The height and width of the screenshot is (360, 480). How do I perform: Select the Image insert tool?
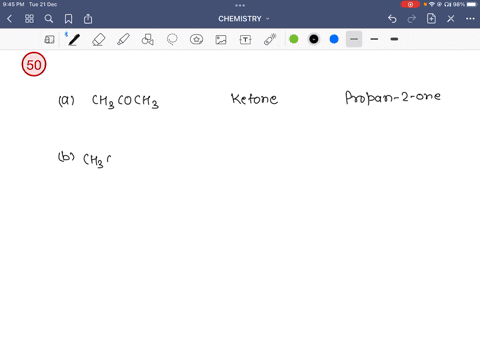221,40
